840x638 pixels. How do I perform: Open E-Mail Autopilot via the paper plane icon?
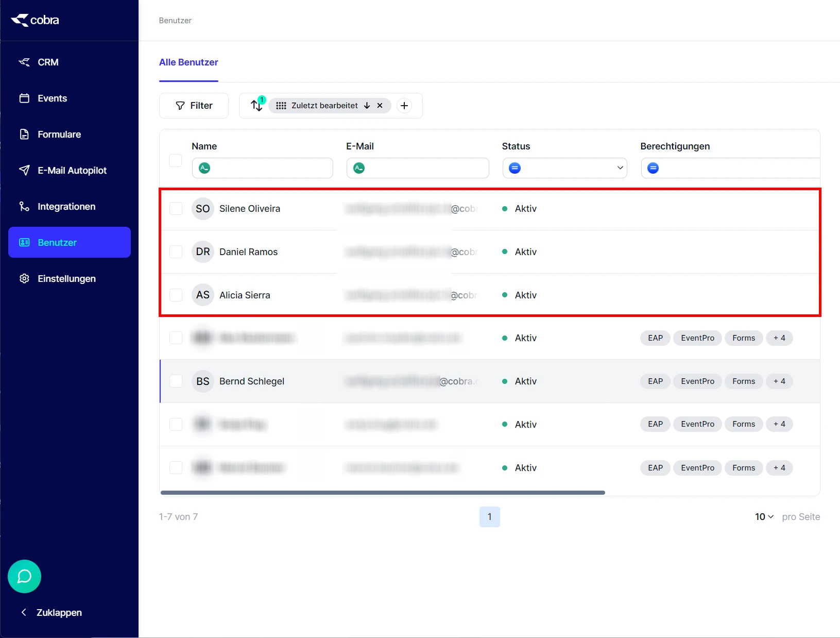click(x=24, y=170)
